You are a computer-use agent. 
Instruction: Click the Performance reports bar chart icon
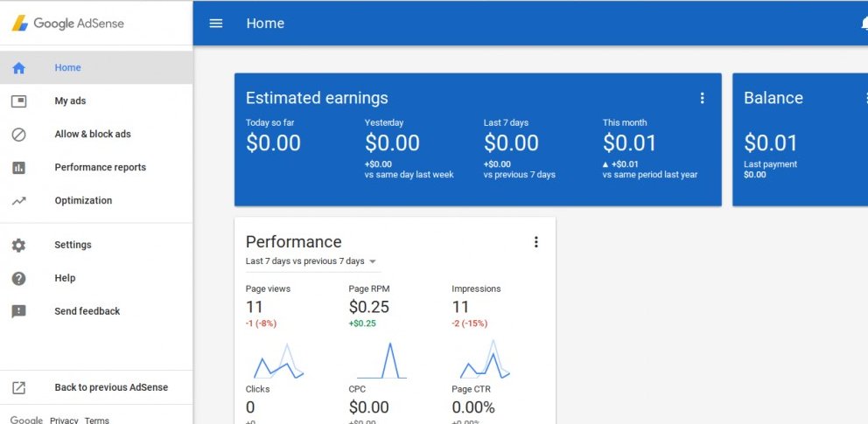(19, 168)
